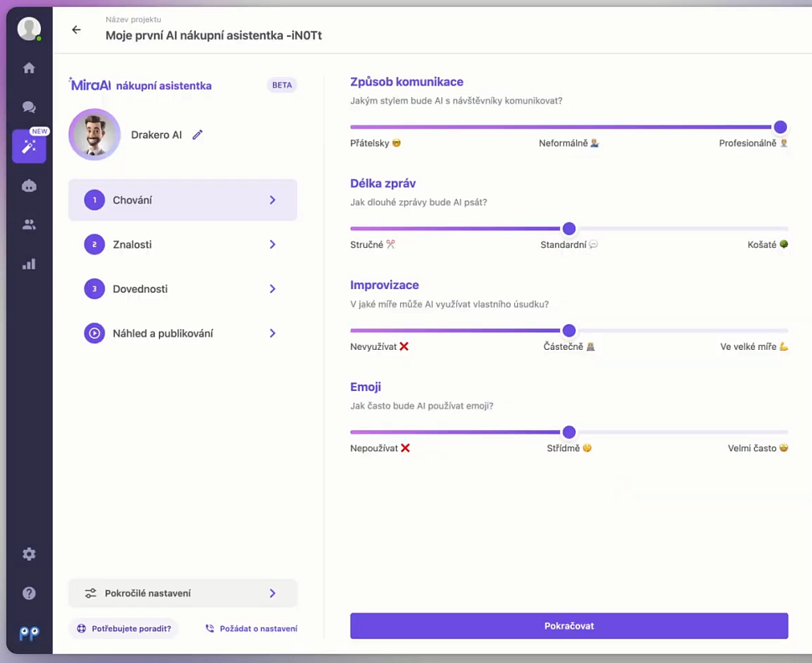Click the Drakero AI avatar image
Image resolution: width=812 pixels, height=663 pixels.
(x=95, y=135)
